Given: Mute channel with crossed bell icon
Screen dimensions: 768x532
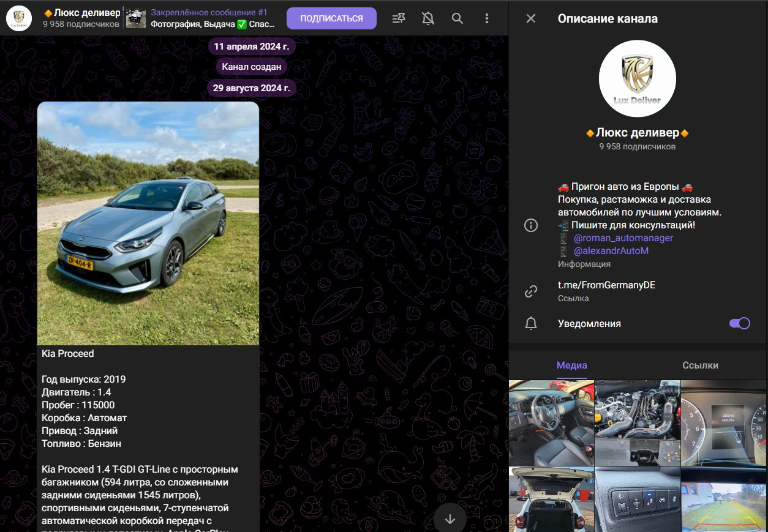Looking at the screenshot, I should (428, 18).
